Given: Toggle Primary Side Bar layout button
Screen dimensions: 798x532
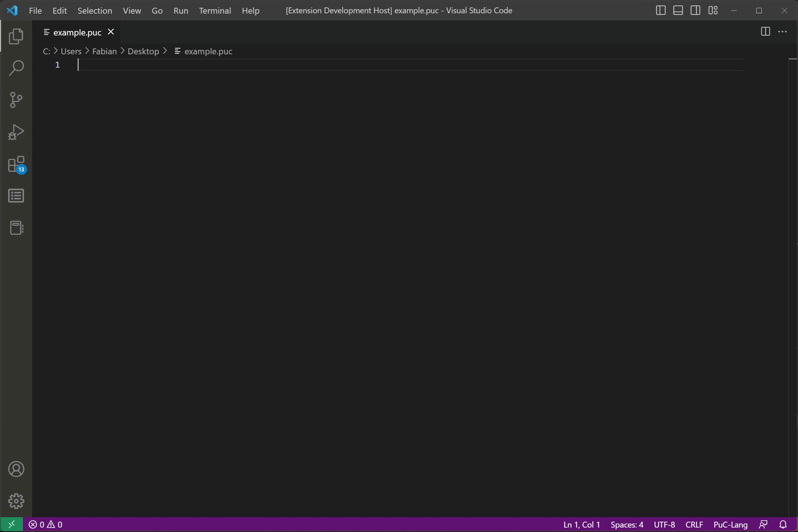Looking at the screenshot, I should tap(661, 10).
